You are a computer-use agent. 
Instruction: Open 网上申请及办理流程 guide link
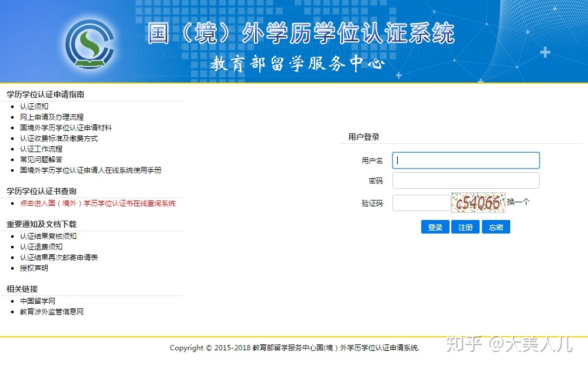click(52, 117)
